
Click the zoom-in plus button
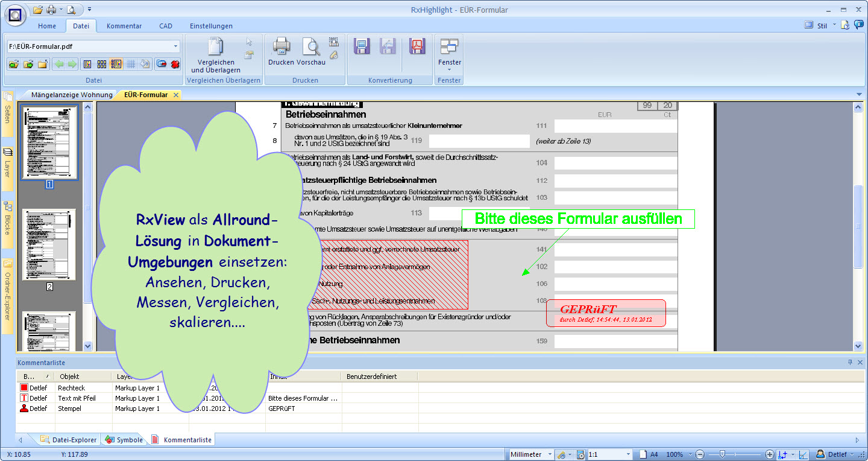coord(770,454)
